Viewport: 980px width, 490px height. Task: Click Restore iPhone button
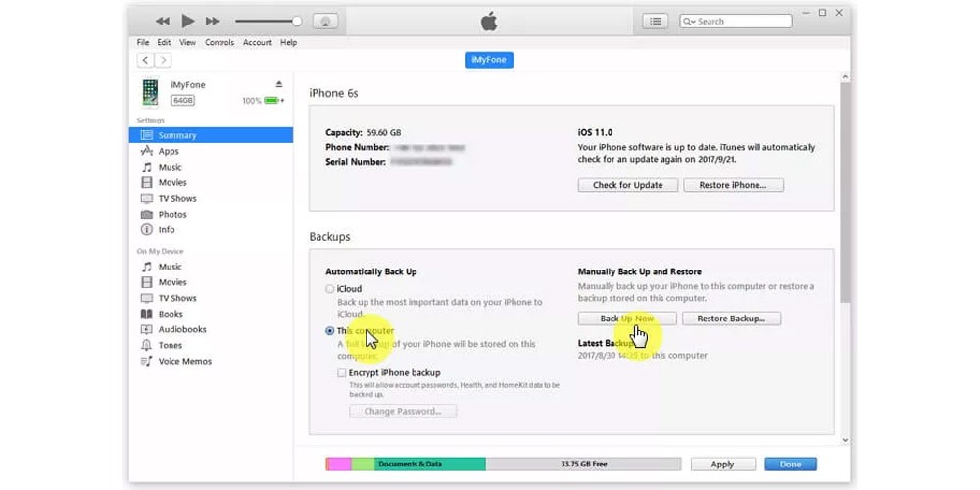pos(733,185)
